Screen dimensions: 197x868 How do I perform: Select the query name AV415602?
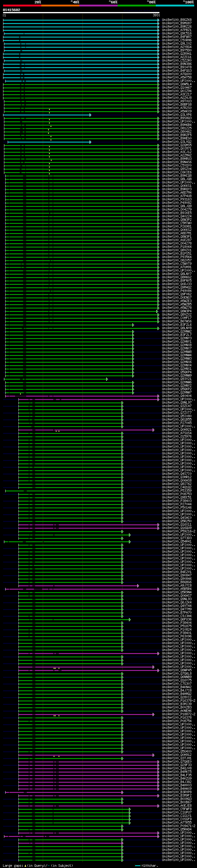coord(11,10)
